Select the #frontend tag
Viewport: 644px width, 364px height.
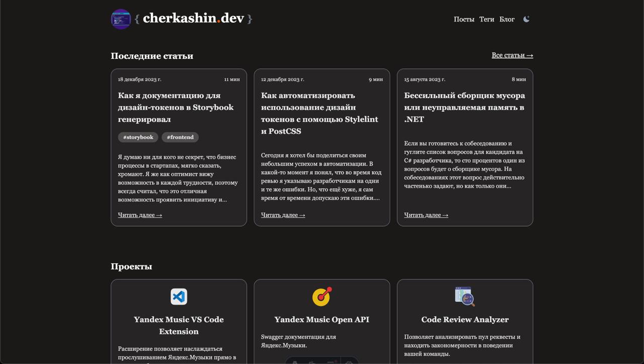180,137
